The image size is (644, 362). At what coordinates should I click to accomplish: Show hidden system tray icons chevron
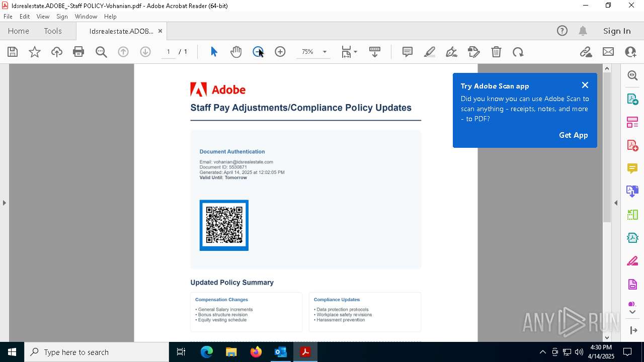click(x=542, y=352)
